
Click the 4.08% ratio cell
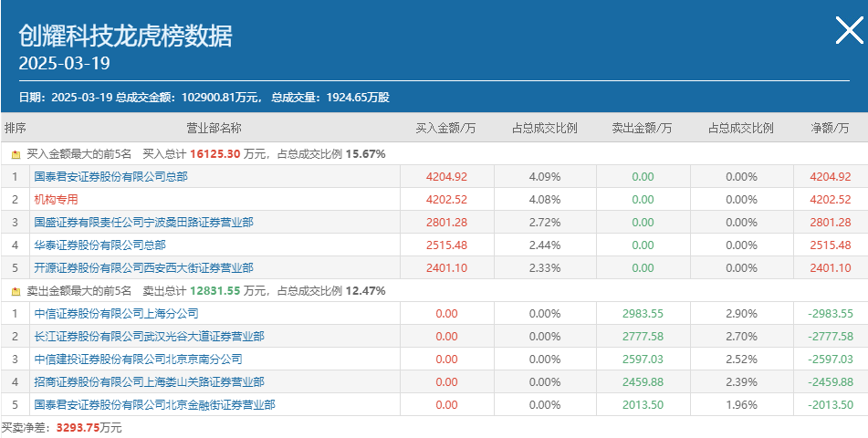545,199
